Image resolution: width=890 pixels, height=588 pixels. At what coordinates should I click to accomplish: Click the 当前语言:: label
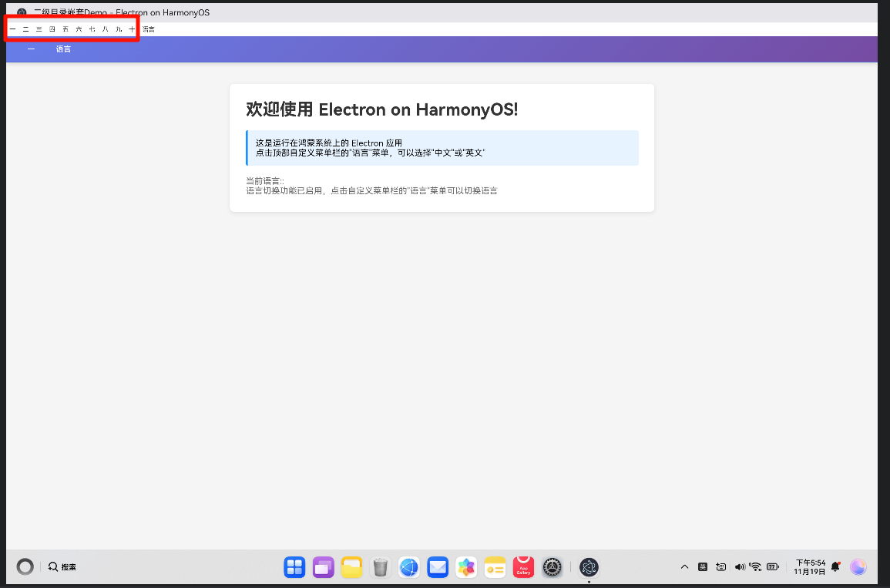[265, 181]
